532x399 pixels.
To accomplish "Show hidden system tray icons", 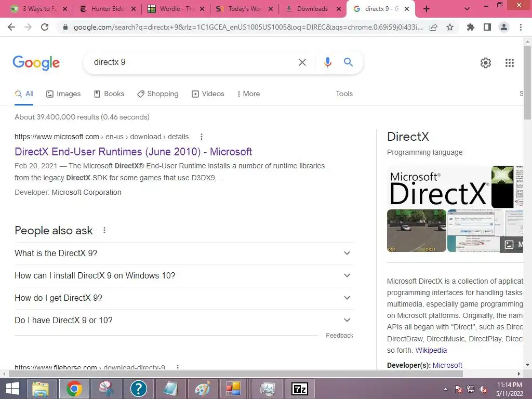I will click(445, 390).
